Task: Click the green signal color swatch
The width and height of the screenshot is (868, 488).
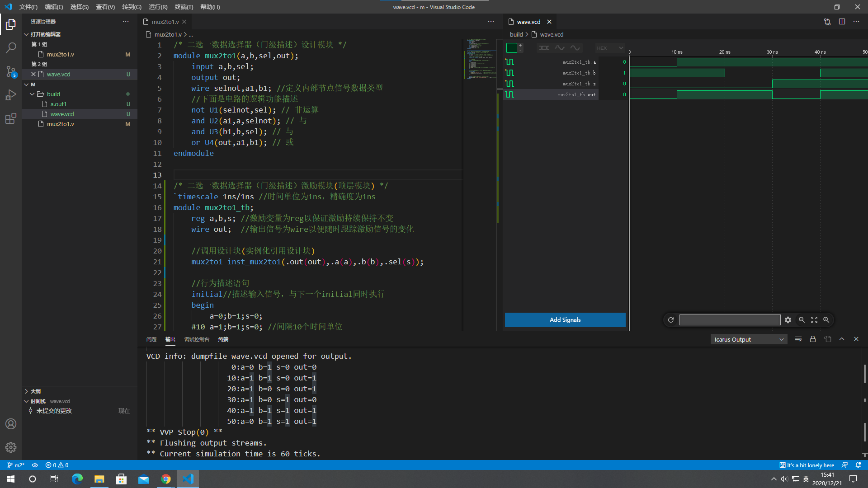Action: pos(511,47)
